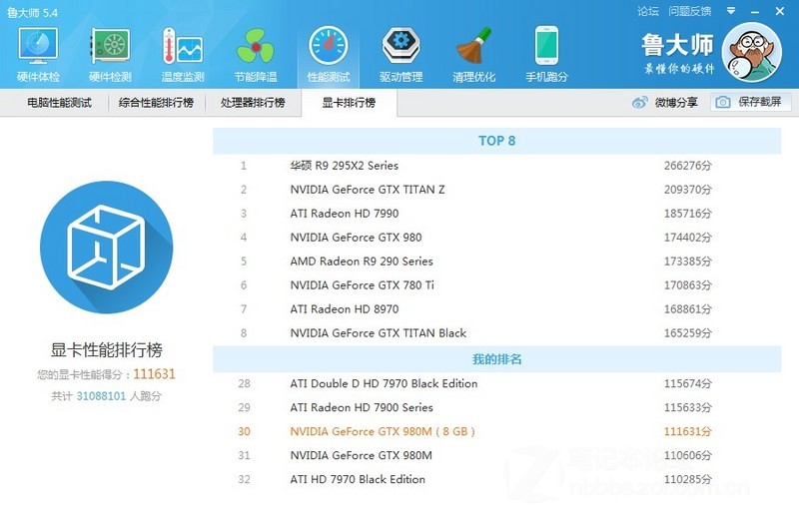Click the 209370分 score value

(x=687, y=190)
